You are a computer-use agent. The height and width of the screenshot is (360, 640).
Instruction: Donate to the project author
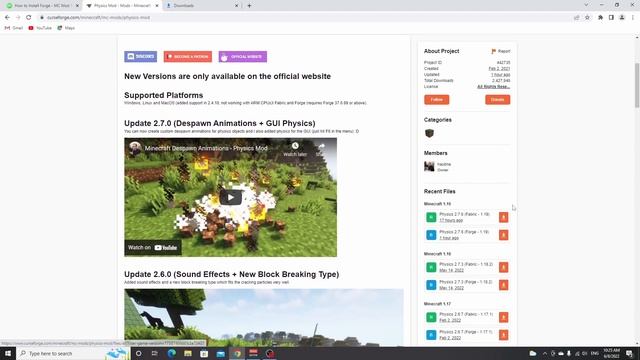pos(498,100)
